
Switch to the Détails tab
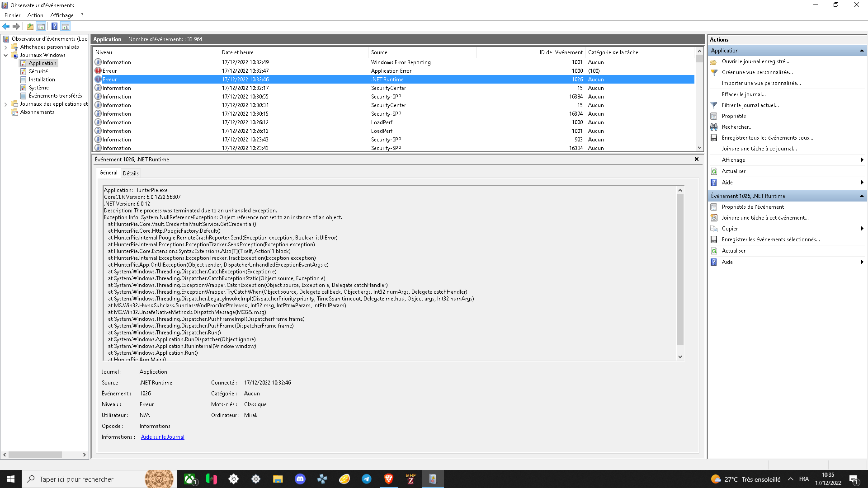pos(131,173)
